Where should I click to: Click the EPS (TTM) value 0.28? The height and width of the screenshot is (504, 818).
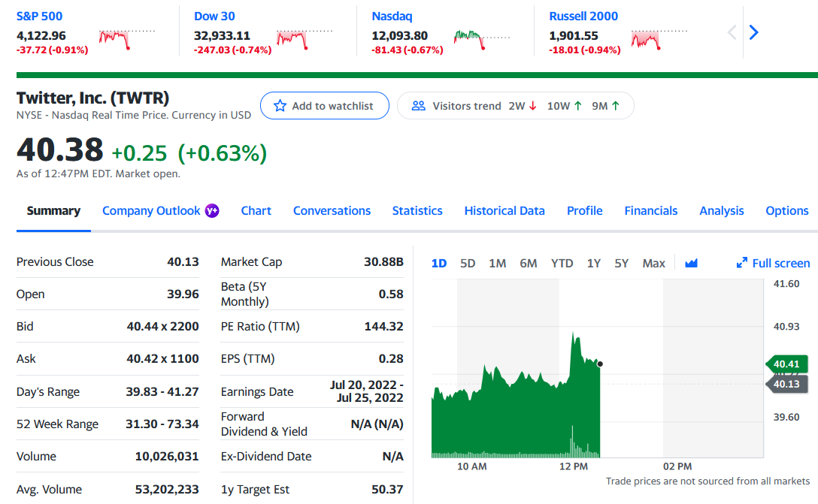(391, 358)
